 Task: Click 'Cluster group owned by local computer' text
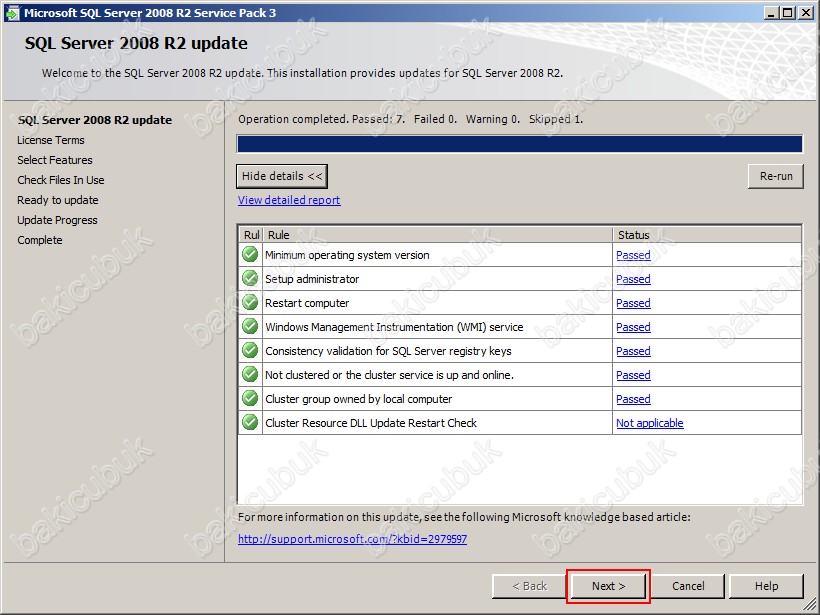point(359,399)
